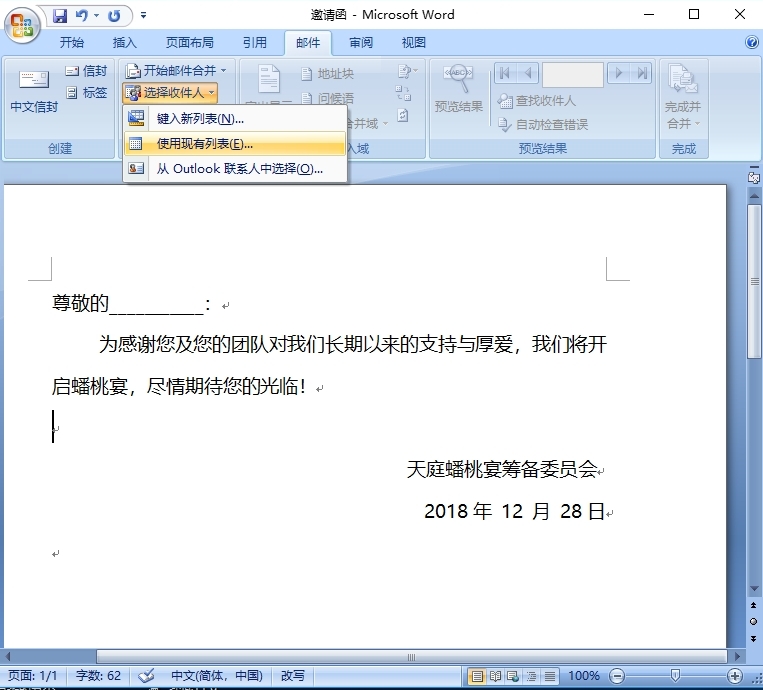Open 完成并合并 dropdown
Screen dimensions: 763x690
coord(683,97)
